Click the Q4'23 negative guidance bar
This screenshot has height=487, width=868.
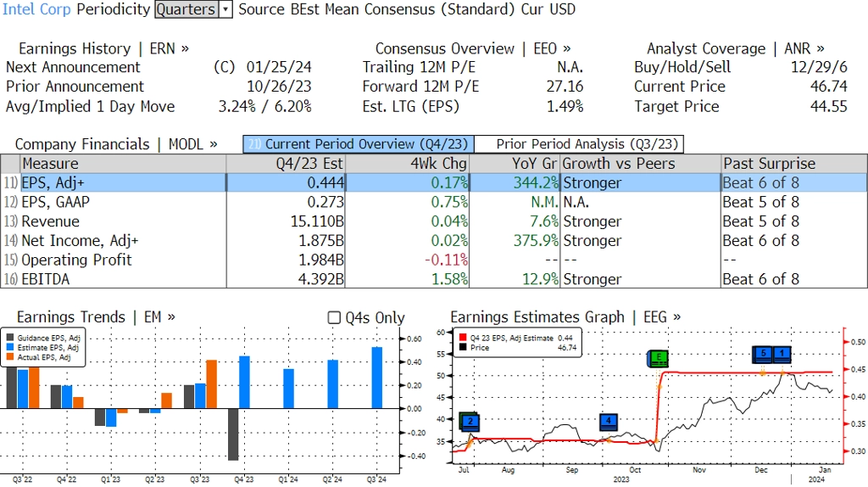coord(233,434)
